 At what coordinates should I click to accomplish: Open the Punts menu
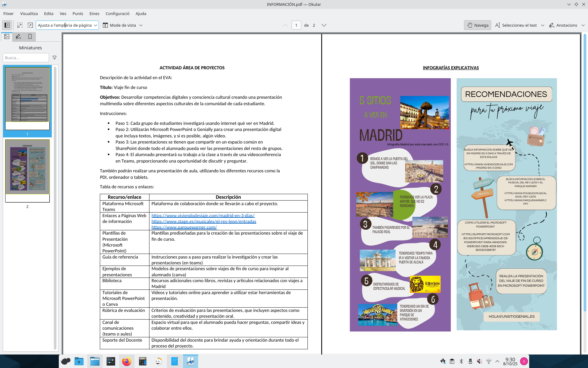[78, 13]
